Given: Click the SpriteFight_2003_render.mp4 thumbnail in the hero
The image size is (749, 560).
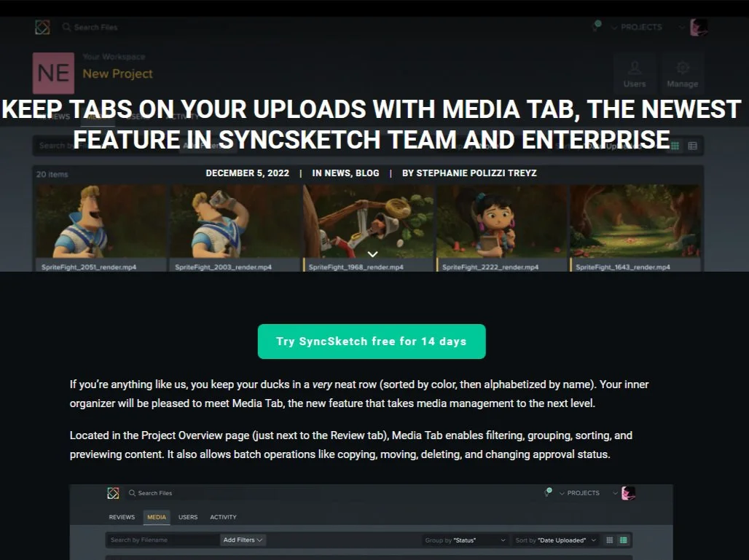Looking at the screenshot, I should tap(235, 221).
